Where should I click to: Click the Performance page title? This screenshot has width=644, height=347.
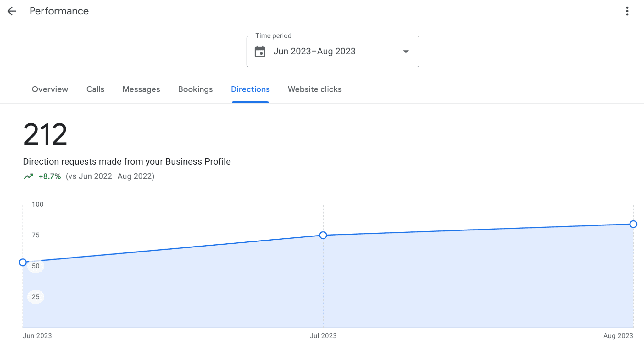tap(59, 11)
